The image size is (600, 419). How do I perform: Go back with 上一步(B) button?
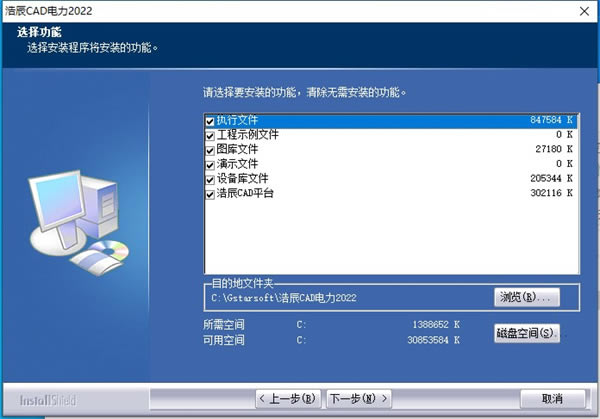click(290, 398)
